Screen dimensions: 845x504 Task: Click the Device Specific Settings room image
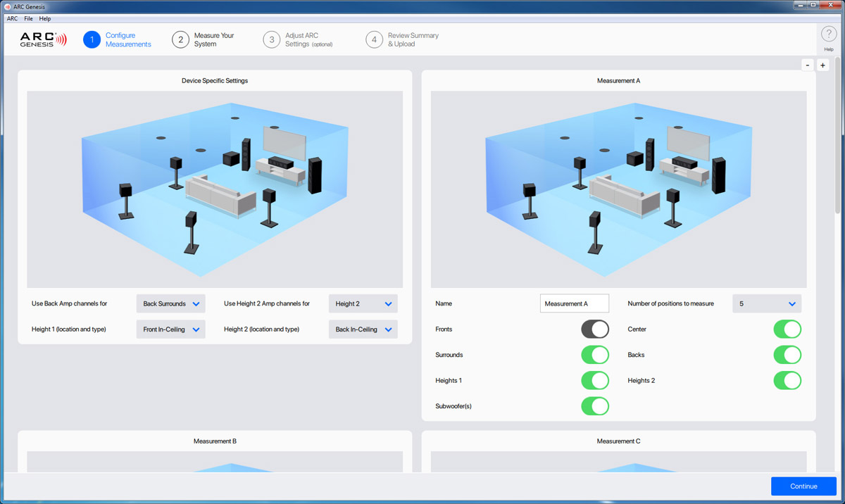click(x=215, y=189)
